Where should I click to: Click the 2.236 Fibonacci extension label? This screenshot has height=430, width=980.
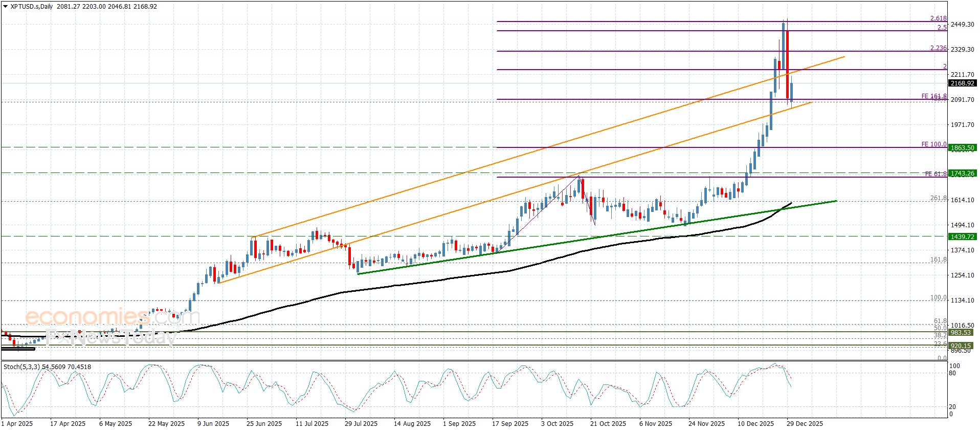tap(938, 48)
